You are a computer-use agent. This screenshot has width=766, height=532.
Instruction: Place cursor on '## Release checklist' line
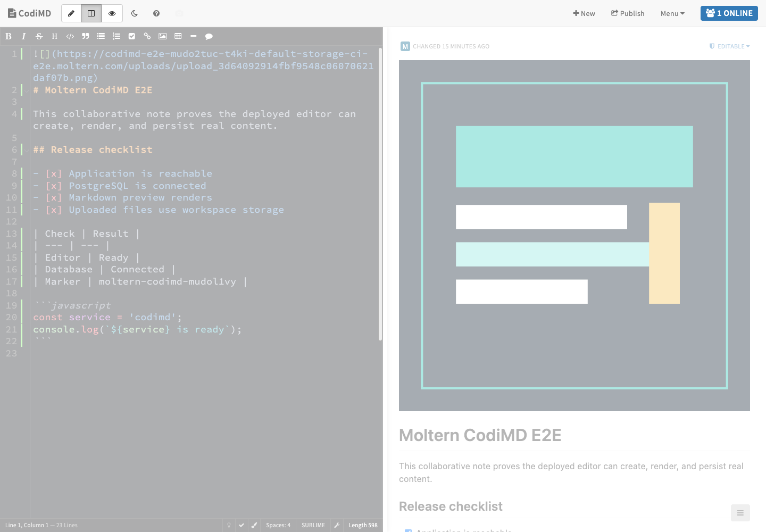click(93, 150)
